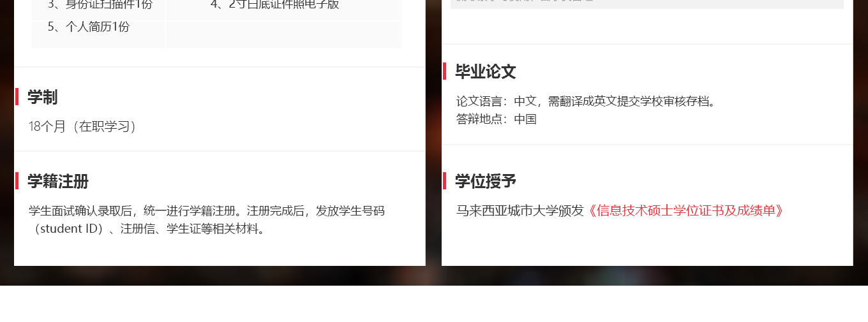
Task: Click the red marker beside 学籍注册 heading
Action: click(x=17, y=181)
